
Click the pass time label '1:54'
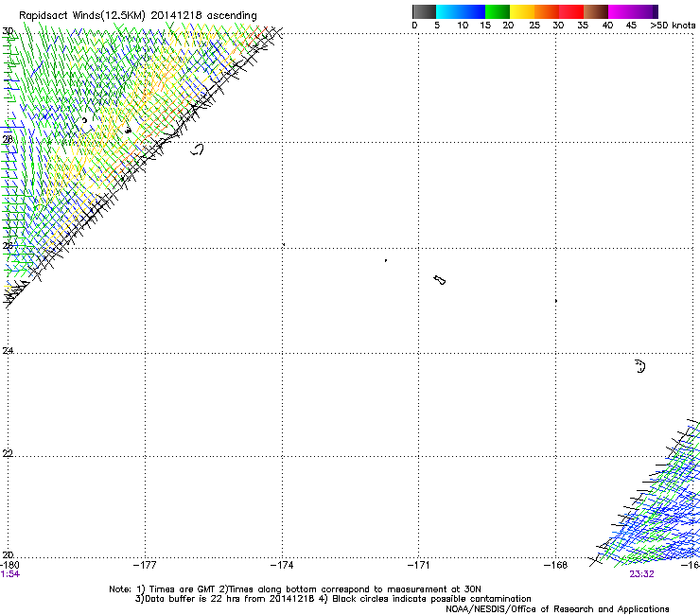[x=10, y=574]
